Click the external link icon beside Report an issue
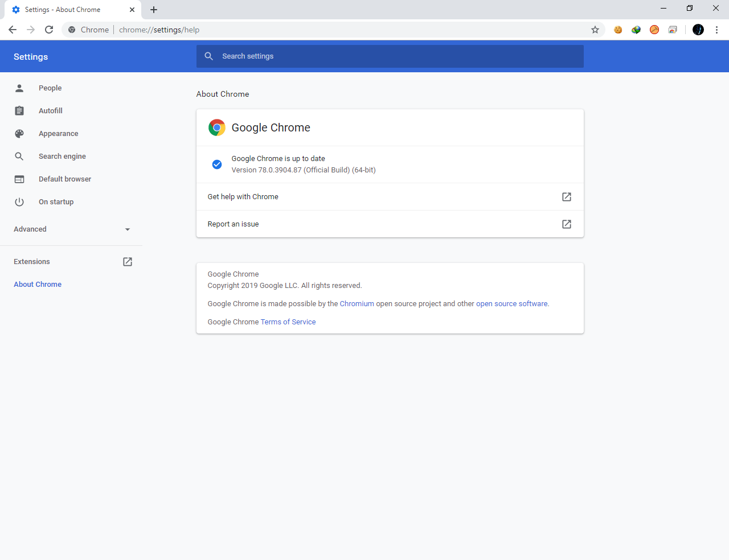 (x=567, y=224)
